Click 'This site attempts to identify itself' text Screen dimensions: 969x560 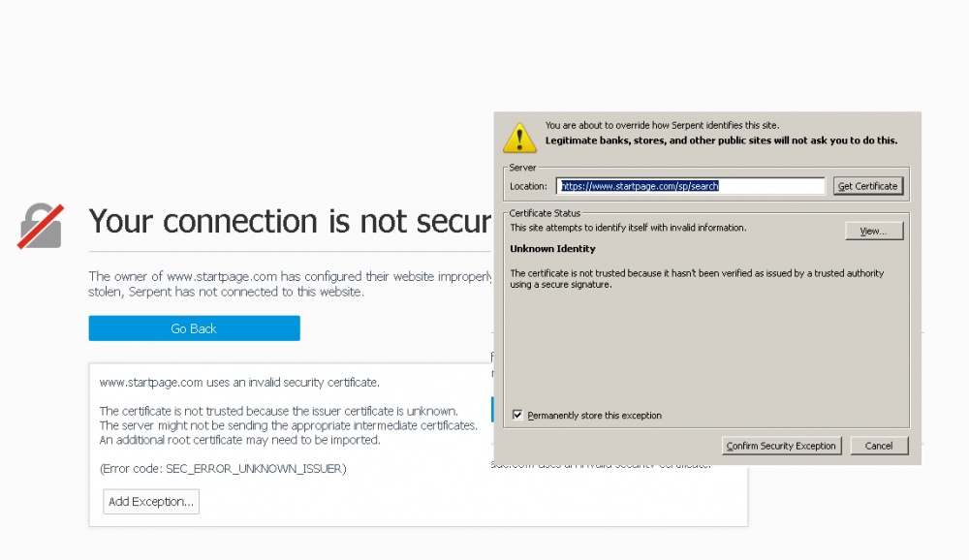[628, 228]
